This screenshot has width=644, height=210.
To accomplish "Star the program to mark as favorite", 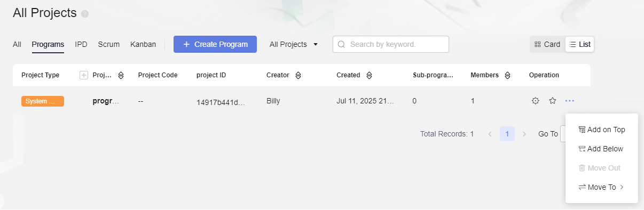I will pos(553,101).
